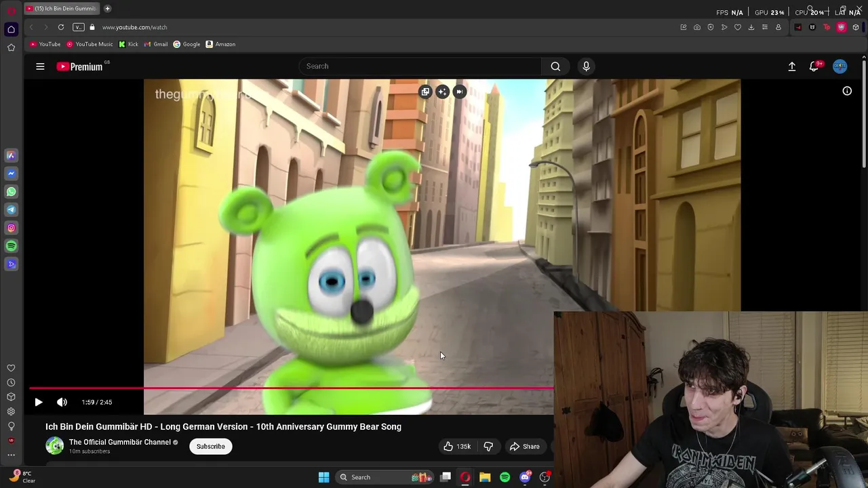This screenshot has width=868, height=488.
Task: Click the pink shield extension icon
Action: point(842,27)
